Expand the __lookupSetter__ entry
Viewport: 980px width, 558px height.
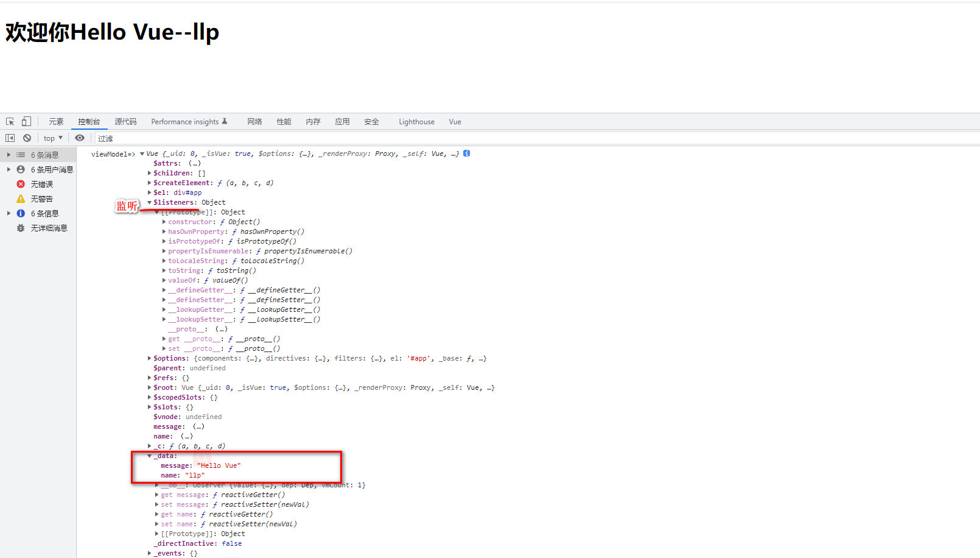click(164, 319)
